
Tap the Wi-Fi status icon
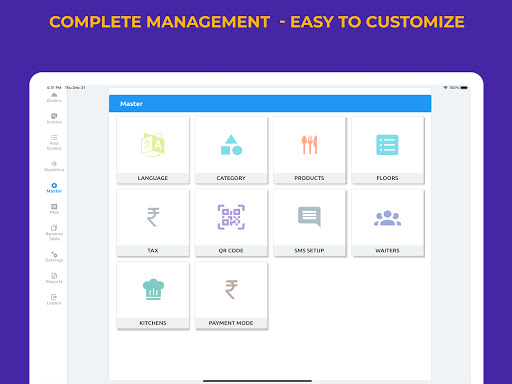point(445,88)
